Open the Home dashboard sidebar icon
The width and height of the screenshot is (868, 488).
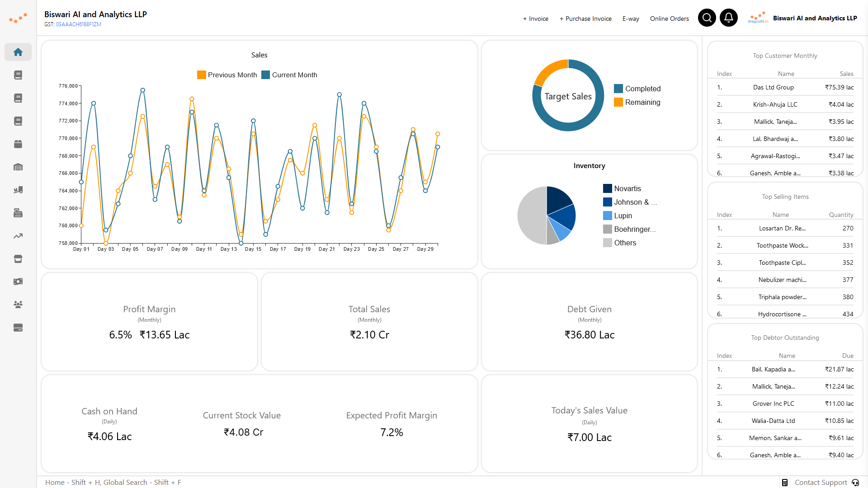pyautogui.click(x=18, y=52)
